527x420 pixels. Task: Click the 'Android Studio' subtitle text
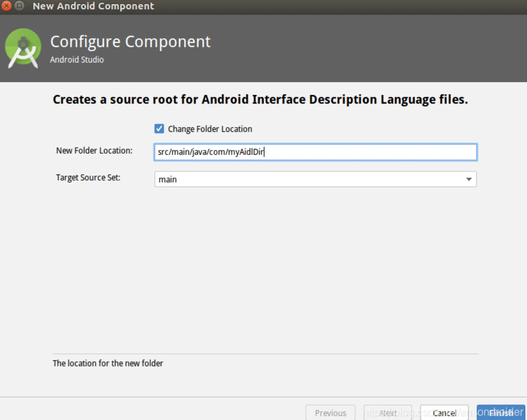point(77,59)
